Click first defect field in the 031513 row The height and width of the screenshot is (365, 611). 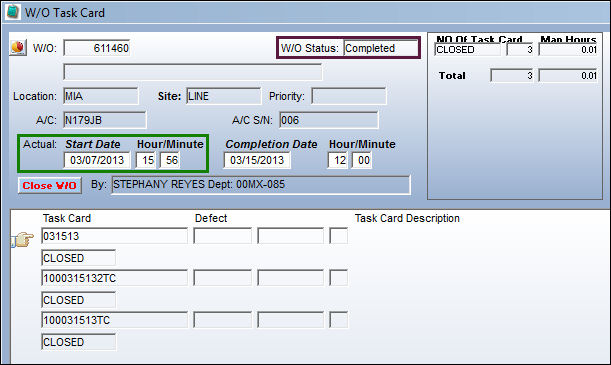223,236
